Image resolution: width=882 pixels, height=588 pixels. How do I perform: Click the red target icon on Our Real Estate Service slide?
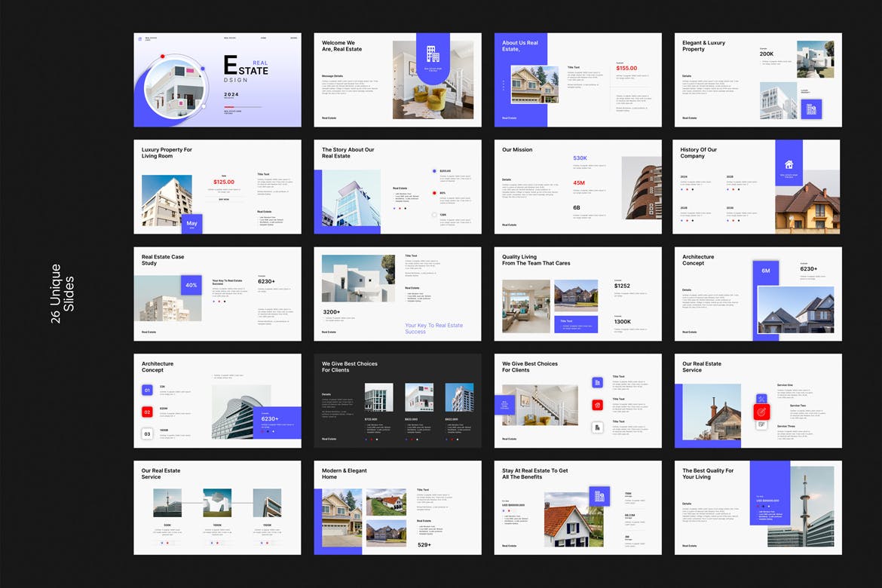tap(761, 412)
